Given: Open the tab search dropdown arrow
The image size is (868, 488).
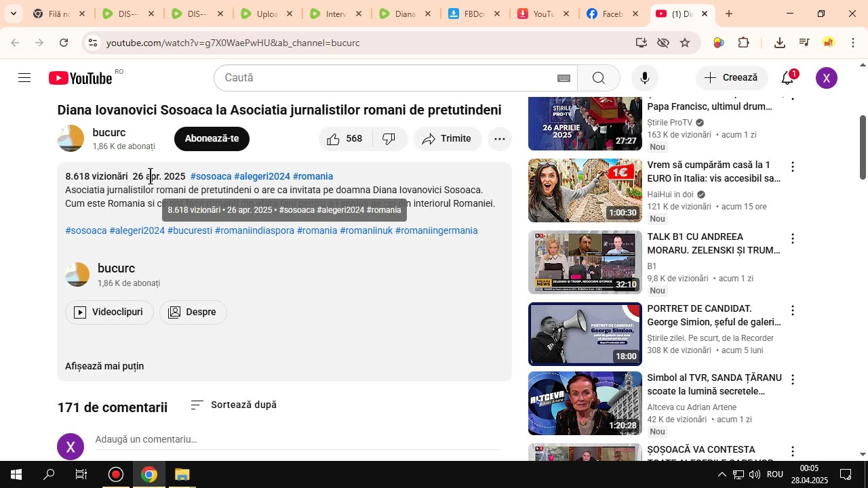Looking at the screenshot, I should 13,14.
